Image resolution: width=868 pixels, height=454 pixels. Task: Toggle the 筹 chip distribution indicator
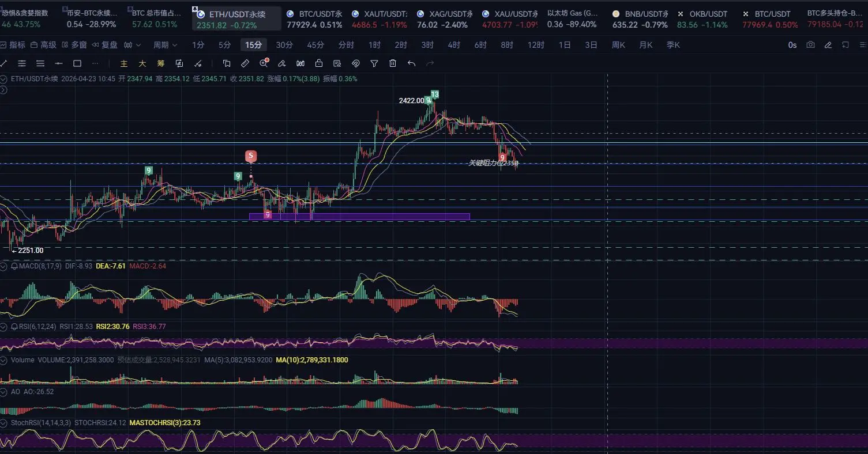click(x=161, y=63)
